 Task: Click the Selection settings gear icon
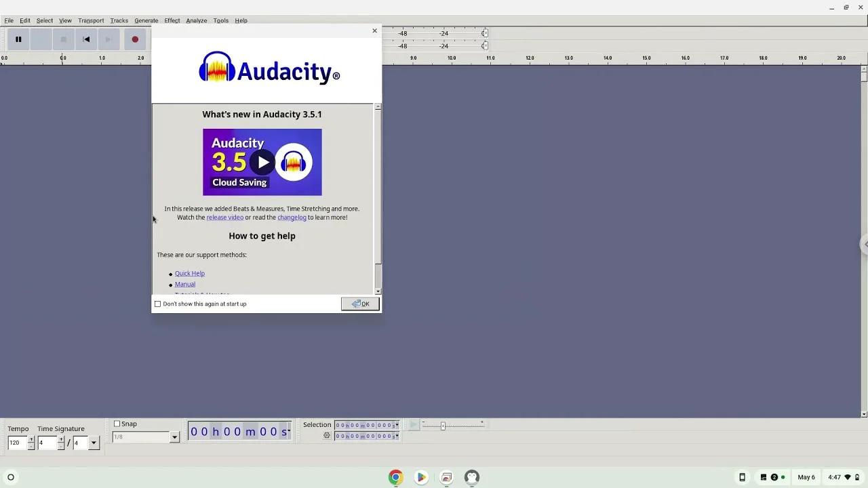tap(327, 436)
